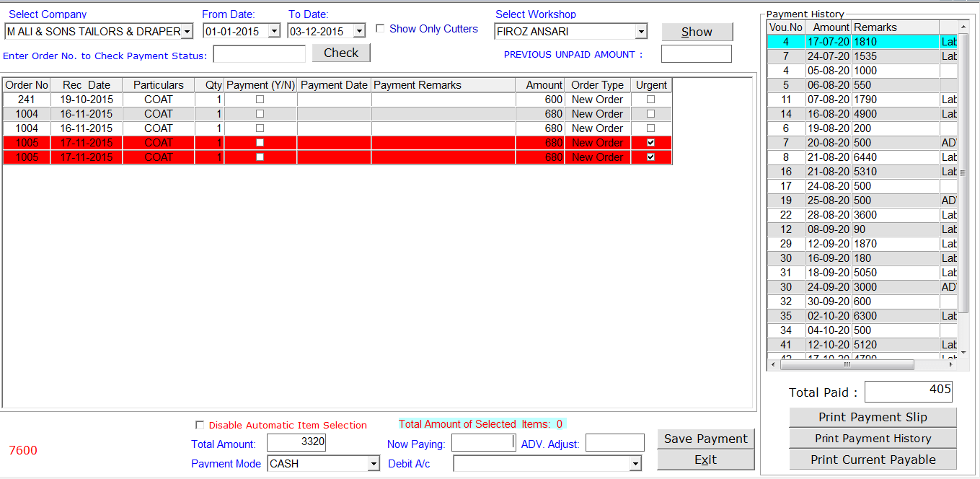
Task: Open the Payment Mode dropdown
Action: (x=373, y=464)
